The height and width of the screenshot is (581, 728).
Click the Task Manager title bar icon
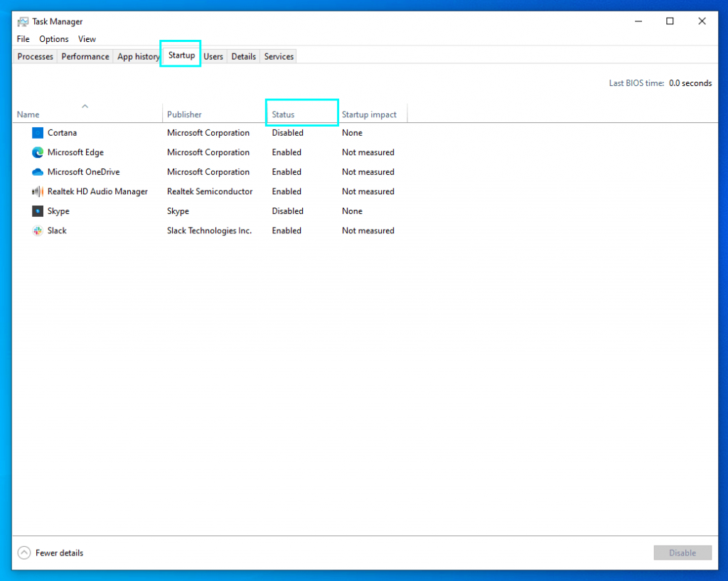pos(22,21)
